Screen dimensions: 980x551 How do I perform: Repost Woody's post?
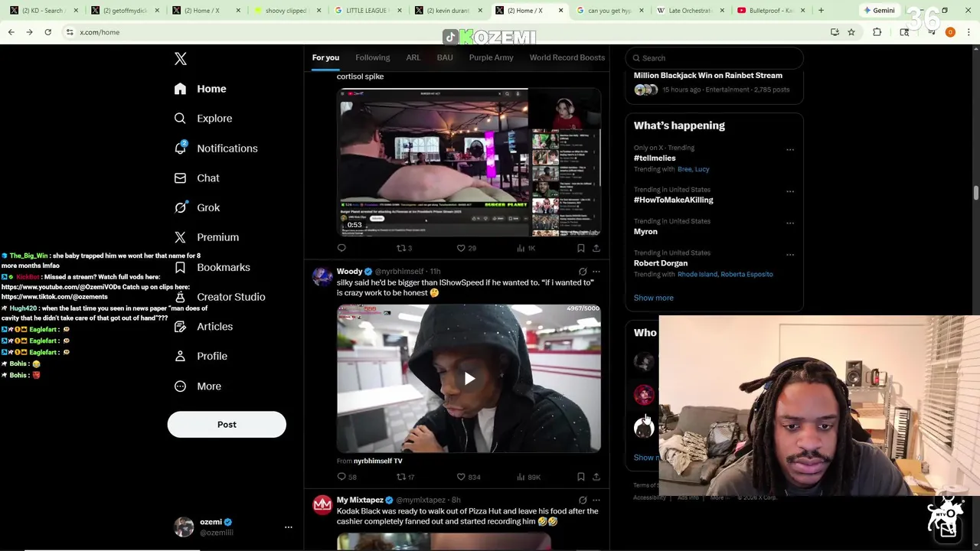405,477
